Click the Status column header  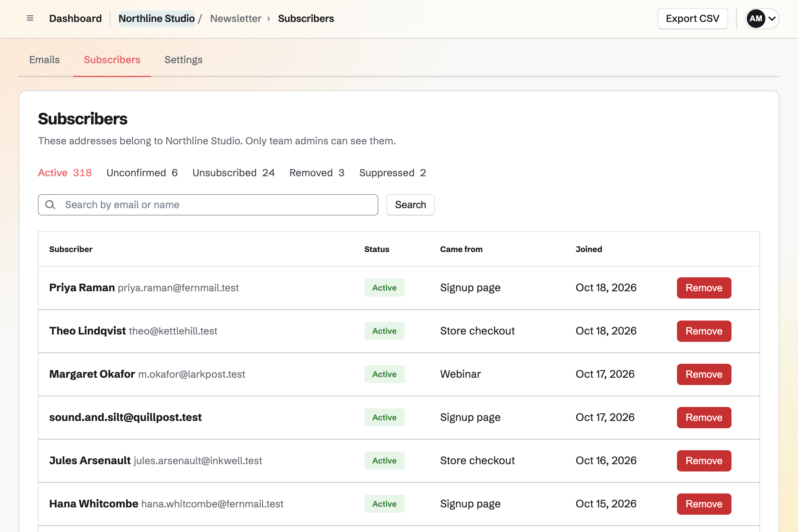click(377, 249)
